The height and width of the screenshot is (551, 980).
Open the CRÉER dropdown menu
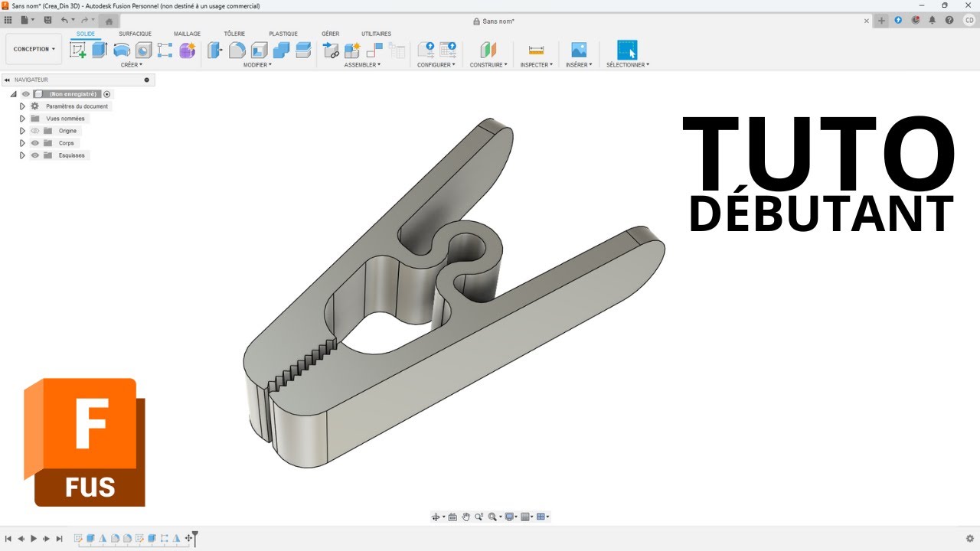pyautogui.click(x=132, y=65)
